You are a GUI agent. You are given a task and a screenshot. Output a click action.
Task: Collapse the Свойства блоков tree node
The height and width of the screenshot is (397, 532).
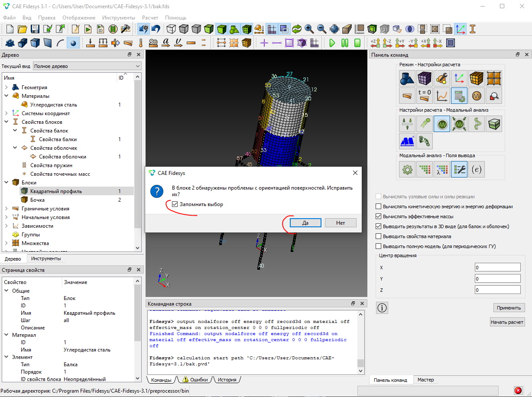[x=6, y=122]
